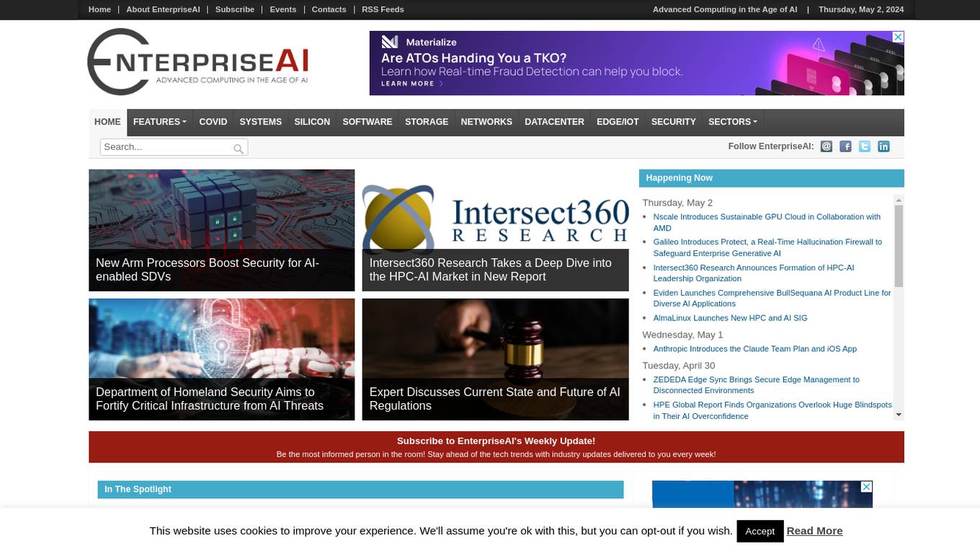Open the DATACENTER section

click(x=554, y=122)
